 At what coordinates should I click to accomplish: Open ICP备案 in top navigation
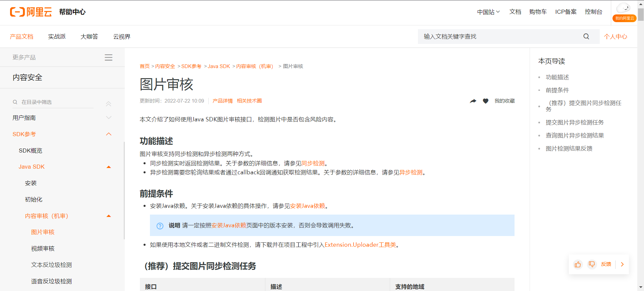566,12
